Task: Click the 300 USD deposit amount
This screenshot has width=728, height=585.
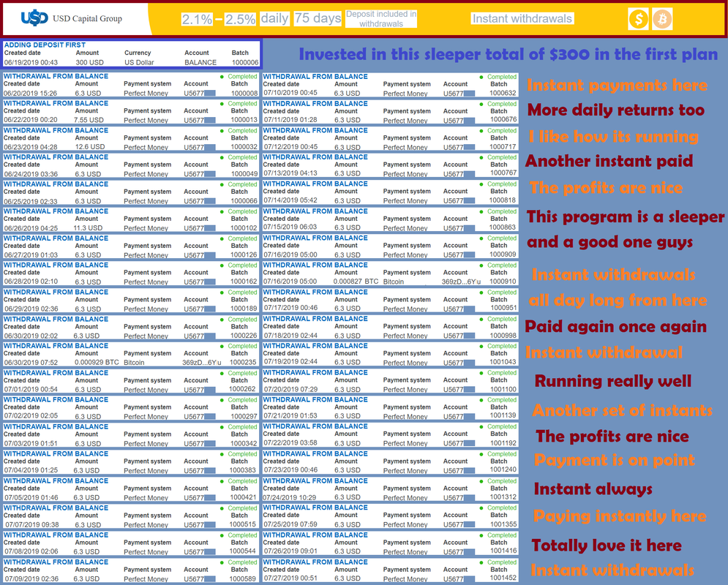Action: 89,62
